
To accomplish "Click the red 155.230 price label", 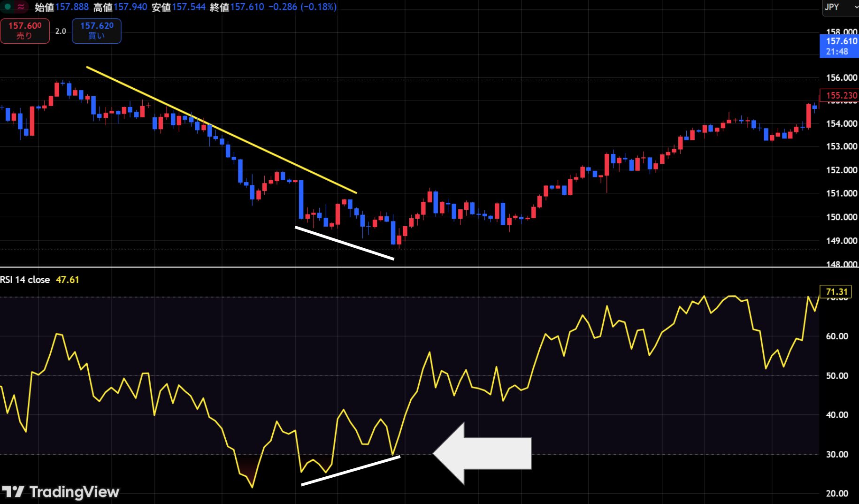I will [839, 95].
